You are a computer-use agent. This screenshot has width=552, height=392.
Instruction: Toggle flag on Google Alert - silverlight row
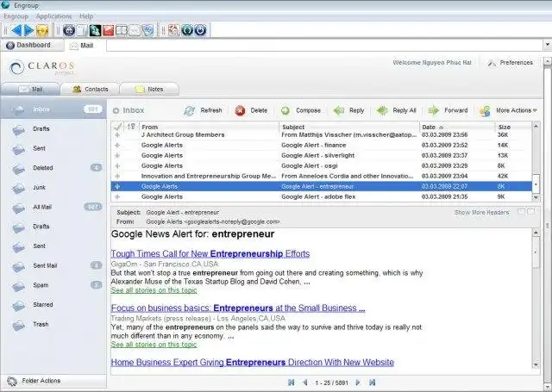tap(117, 155)
